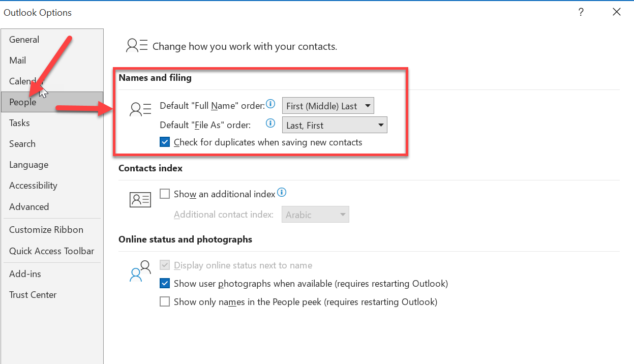The image size is (634, 364).
Task: Open the Mail options category
Action: tap(52, 60)
